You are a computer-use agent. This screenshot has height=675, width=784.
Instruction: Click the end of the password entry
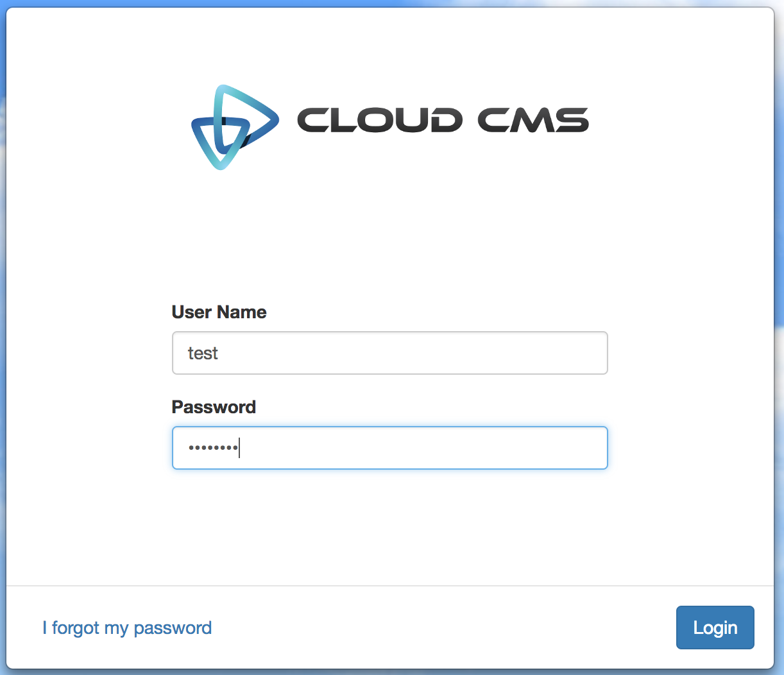239,448
